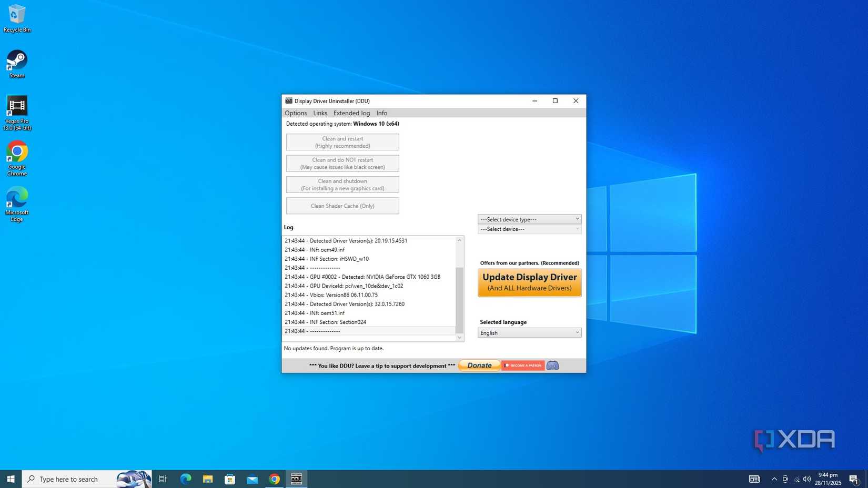Click Clean and restart button
The image size is (868, 488).
point(342,142)
